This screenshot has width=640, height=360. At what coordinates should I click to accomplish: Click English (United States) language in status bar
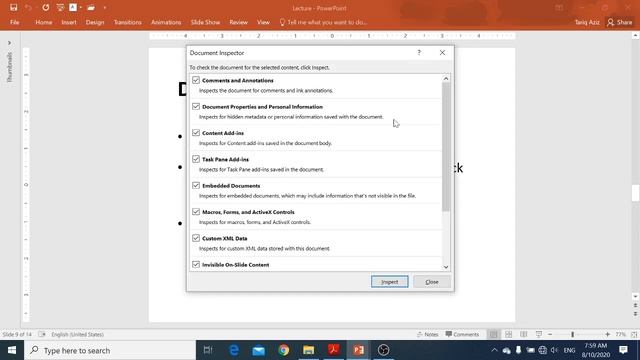point(78,334)
